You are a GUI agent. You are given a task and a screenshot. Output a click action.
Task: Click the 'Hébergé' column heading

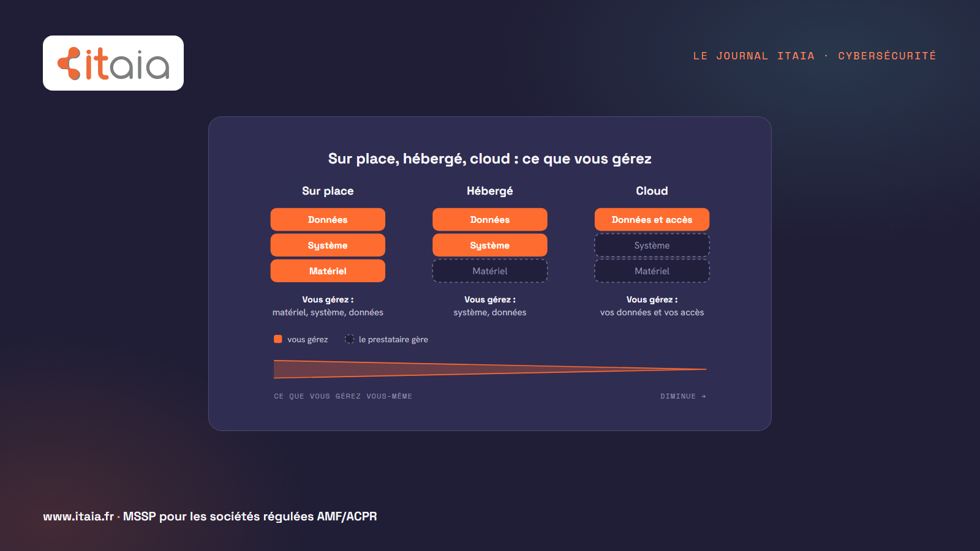[490, 191]
